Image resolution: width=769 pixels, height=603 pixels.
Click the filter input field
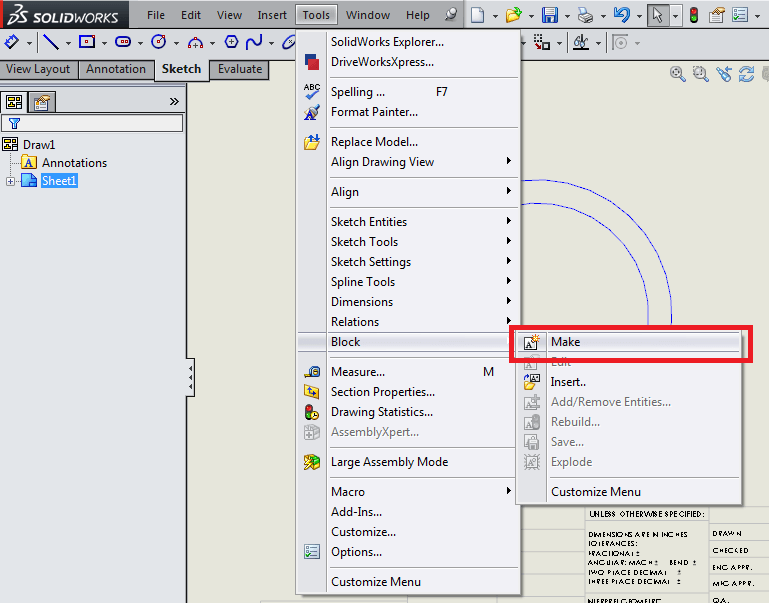(x=92, y=124)
